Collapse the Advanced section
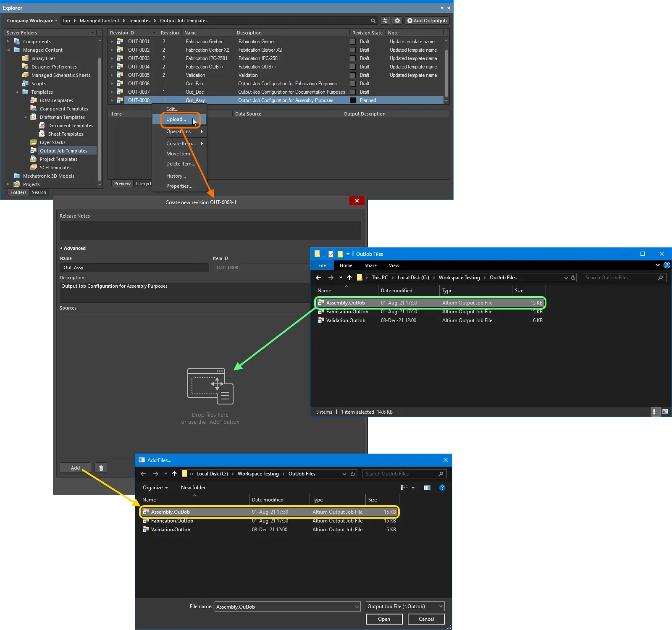The width and height of the screenshot is (672, 630). click(x=61, y=248)
